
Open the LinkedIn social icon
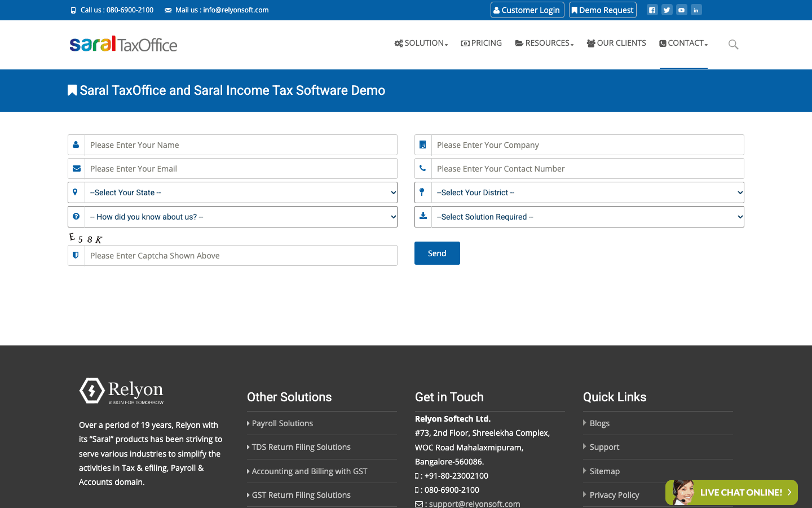[x=696, y=10]
